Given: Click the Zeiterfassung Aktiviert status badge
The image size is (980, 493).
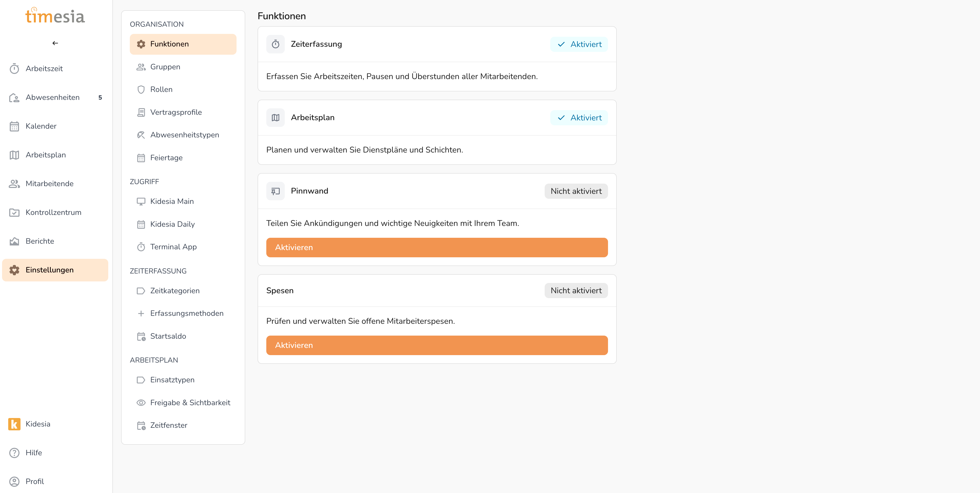Looking at the screenshot, I should [579, 44].
